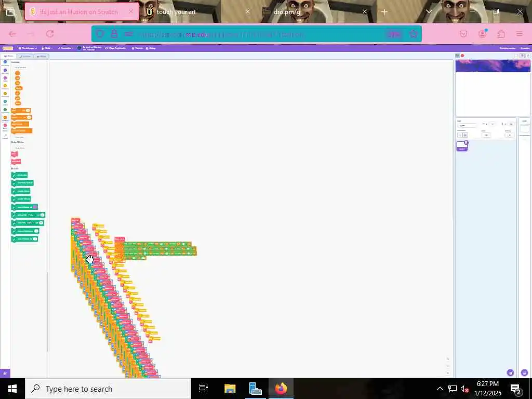Switch to 'touch your art' browser tab
Image resolution: width=532 pixels, height=399 pixels.
(x=198, y=11)
